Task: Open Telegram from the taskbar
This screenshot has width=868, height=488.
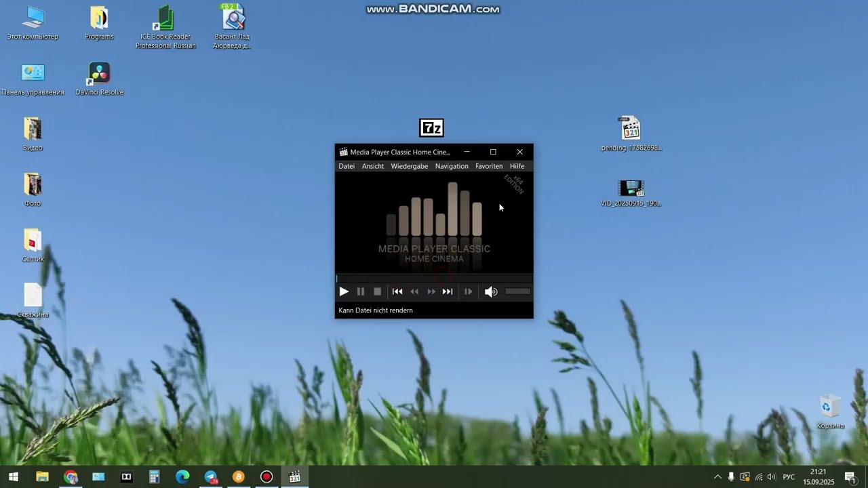Action: click(210, 477)
